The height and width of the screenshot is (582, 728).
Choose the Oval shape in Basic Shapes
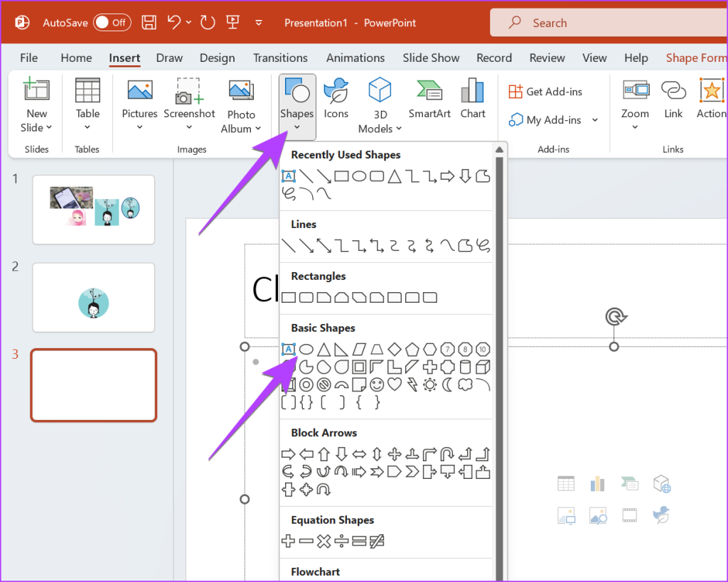306,349
